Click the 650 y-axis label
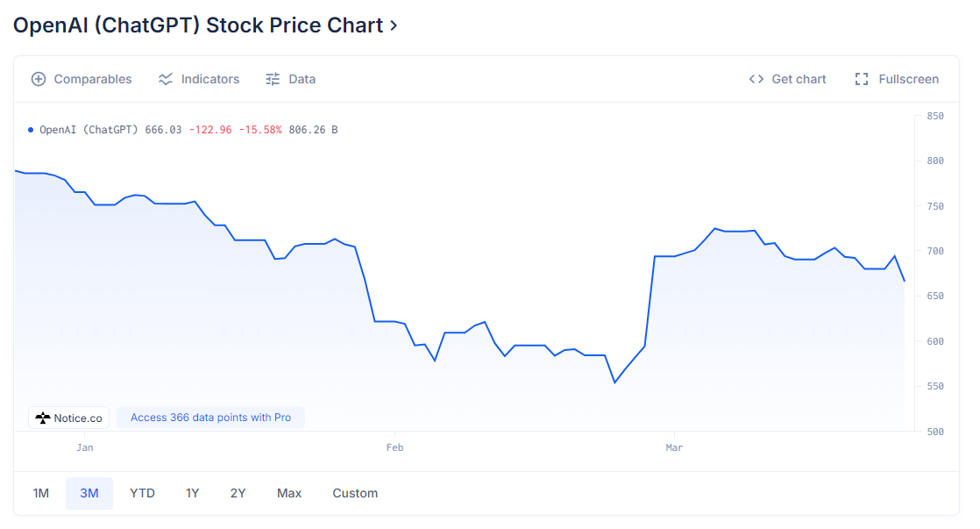Viewport: 980px width, 529px height. coord(935,297)
